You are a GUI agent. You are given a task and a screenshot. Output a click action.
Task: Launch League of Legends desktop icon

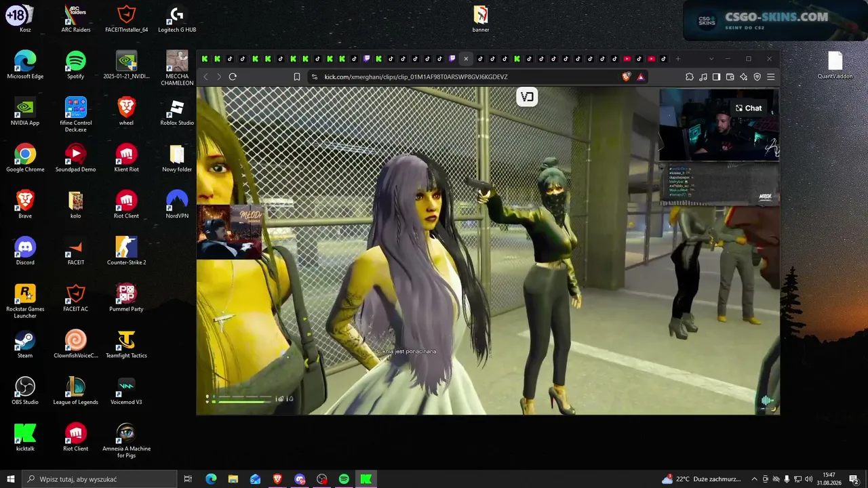75,391
